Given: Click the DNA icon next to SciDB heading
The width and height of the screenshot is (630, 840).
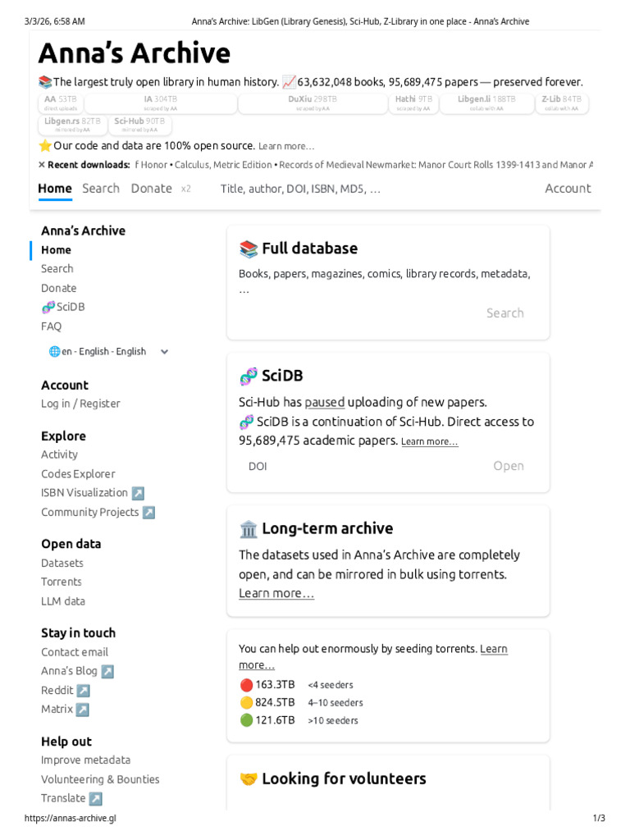Looking at the screenshot, I should (248, 377).
